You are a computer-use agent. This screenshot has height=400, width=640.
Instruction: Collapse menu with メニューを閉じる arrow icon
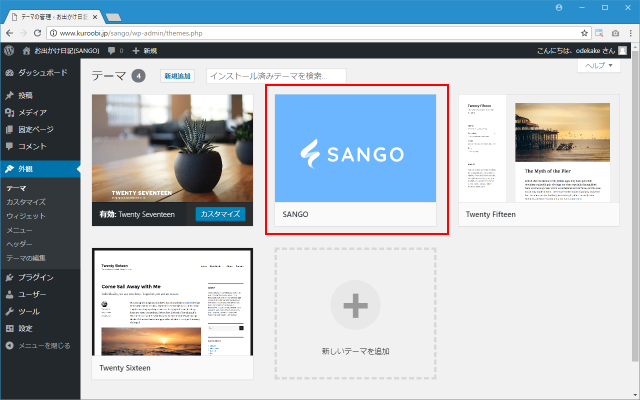coord(9,345)
